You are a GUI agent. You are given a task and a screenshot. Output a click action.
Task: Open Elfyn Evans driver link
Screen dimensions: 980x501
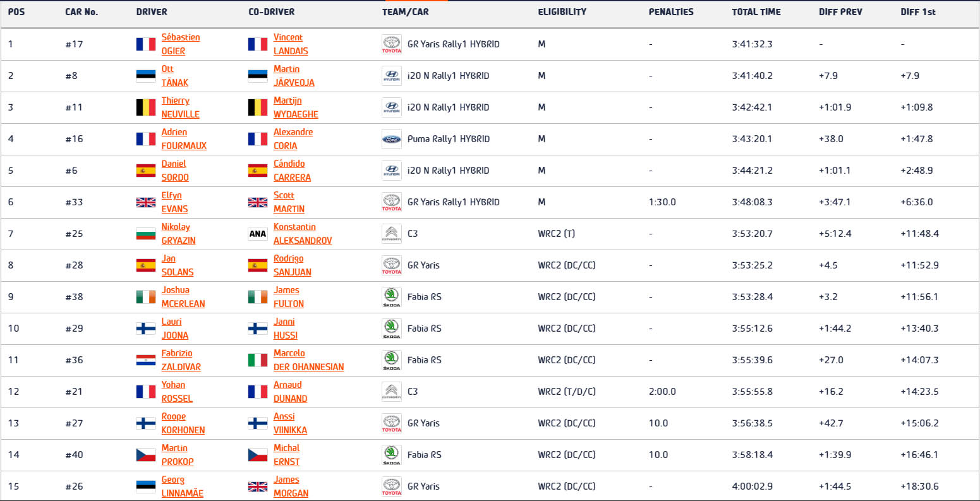click(174, 202)
